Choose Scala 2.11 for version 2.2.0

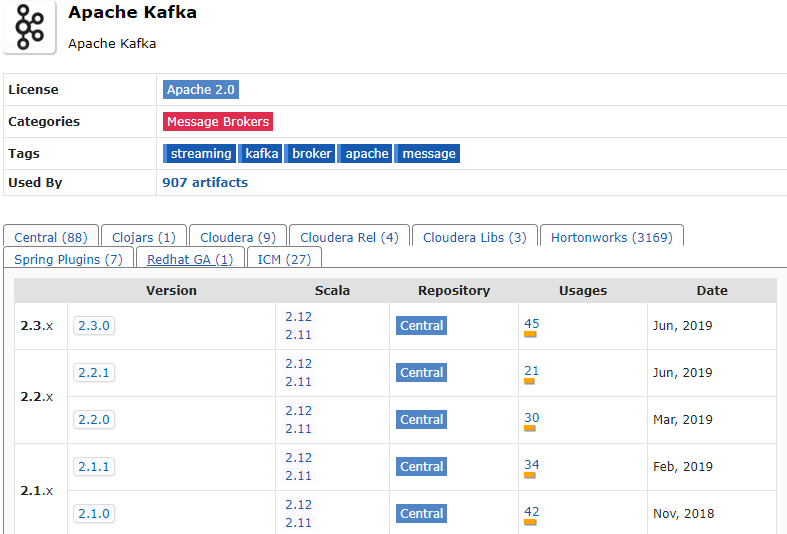299,429
